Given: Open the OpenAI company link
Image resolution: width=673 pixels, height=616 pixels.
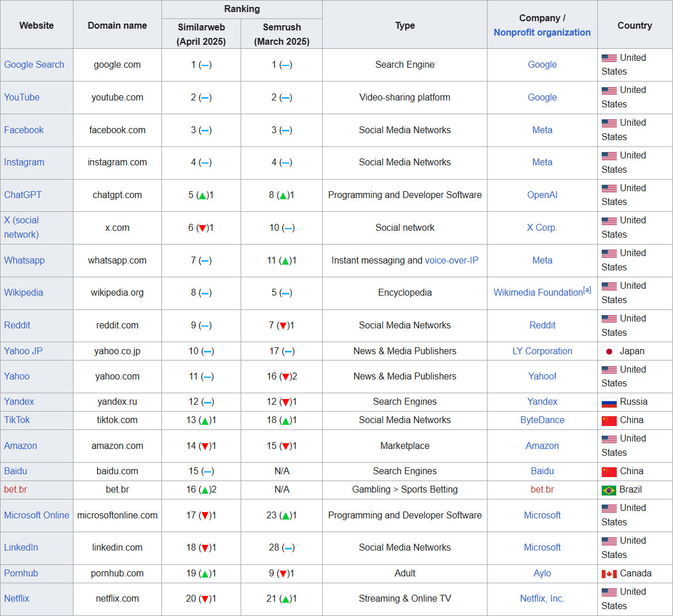Looking at the screenshot, I should [542, 195].
